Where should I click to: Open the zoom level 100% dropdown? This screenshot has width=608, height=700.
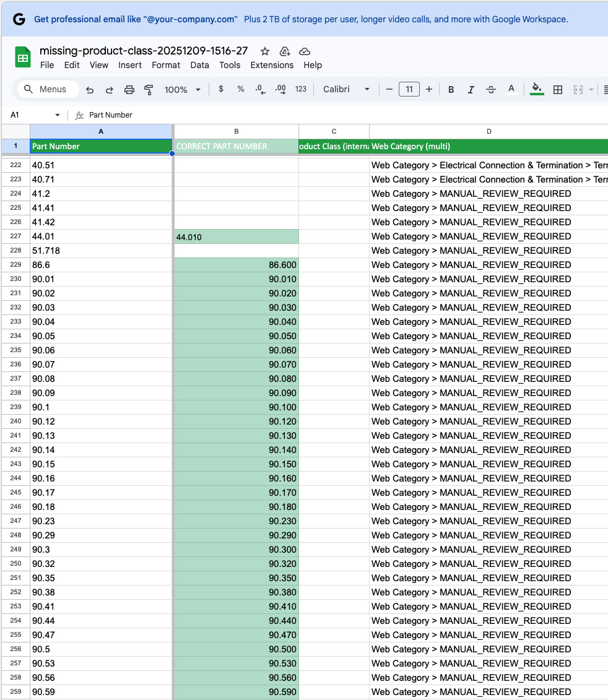pos(182,90)
